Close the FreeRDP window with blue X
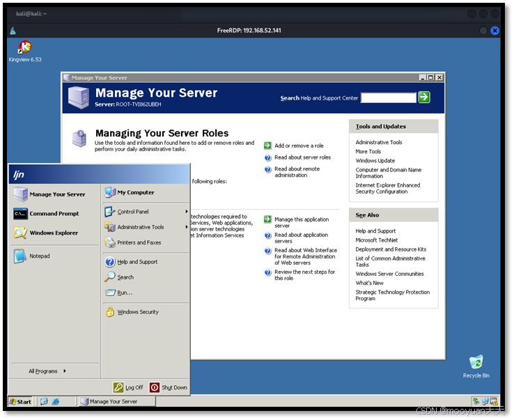This screenshot has height=420, width=514. [x=494, y=31]
